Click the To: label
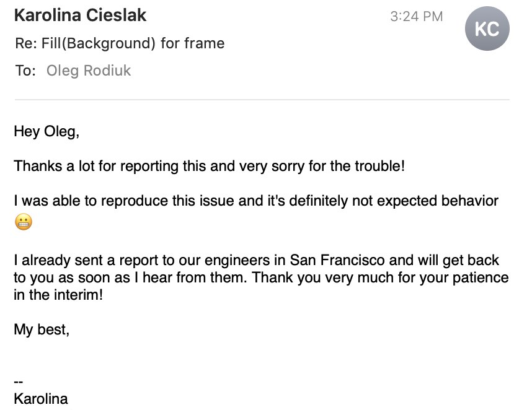This screenshot has width=532, height=410. (25, 71)
